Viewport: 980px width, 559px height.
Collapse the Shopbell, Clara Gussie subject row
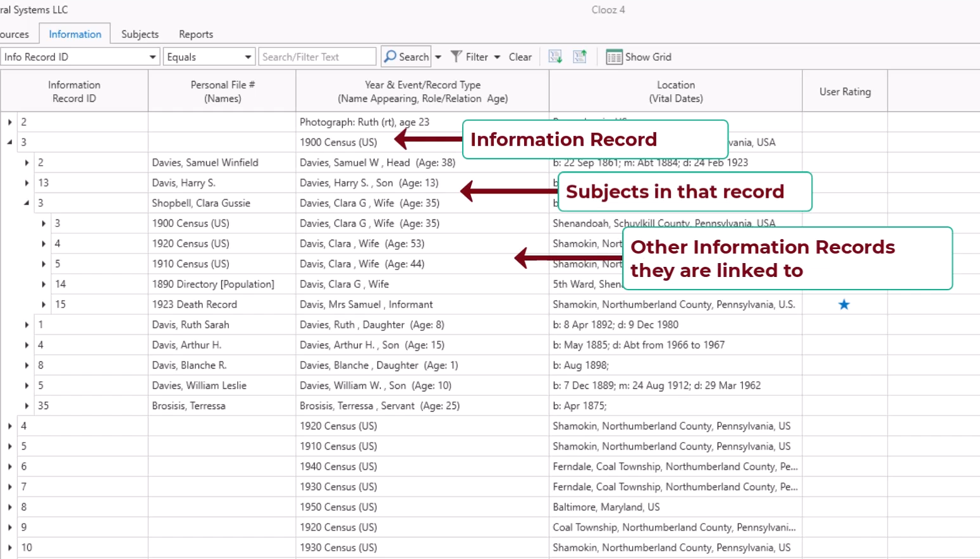pos(27,203)
